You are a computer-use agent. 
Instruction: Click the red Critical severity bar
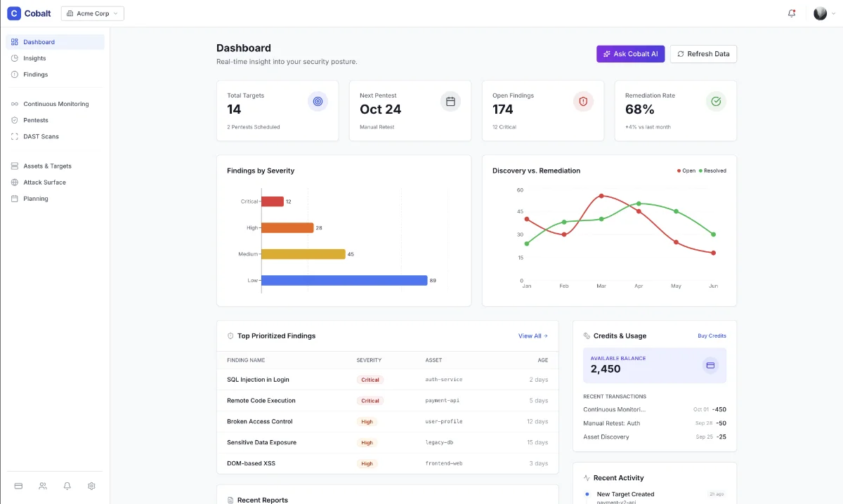pyautogui.click(x=273, y=201)
